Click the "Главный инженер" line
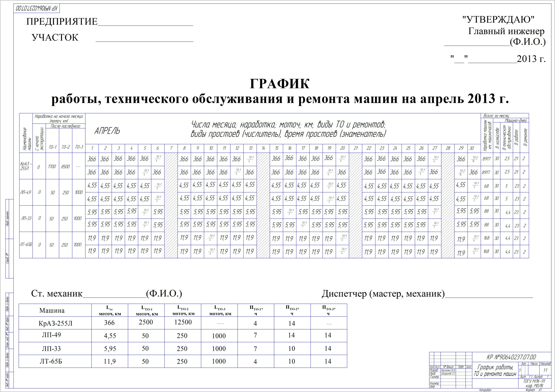Screen dimensions: 555x392 pos(506,31)
